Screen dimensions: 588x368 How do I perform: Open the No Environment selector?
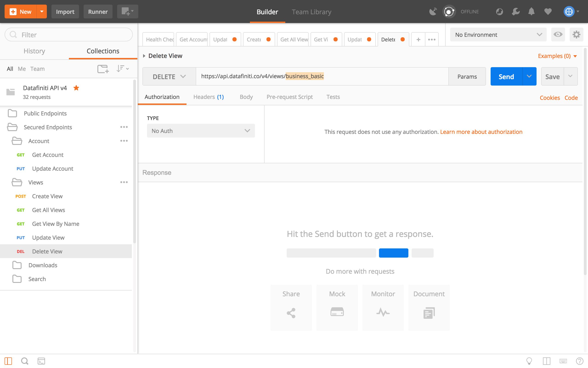pyautogui.click(x=498, y=34)
